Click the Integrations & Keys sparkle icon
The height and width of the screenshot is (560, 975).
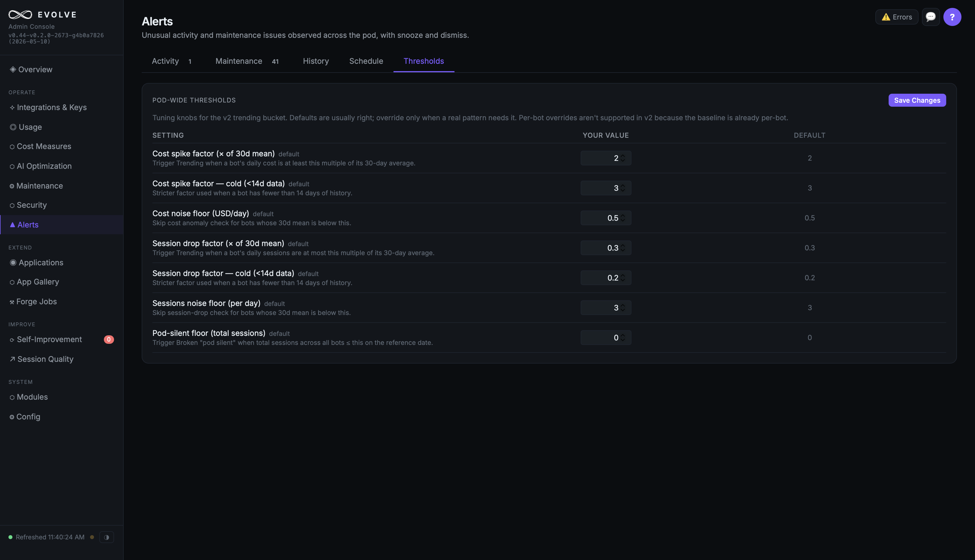pos(12,108)
